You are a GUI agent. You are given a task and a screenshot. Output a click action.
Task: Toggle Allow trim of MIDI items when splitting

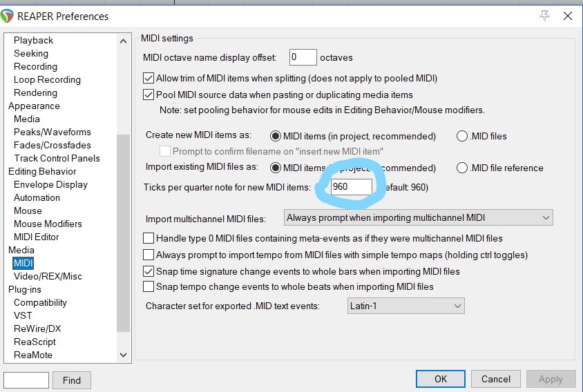coord(149,79)
